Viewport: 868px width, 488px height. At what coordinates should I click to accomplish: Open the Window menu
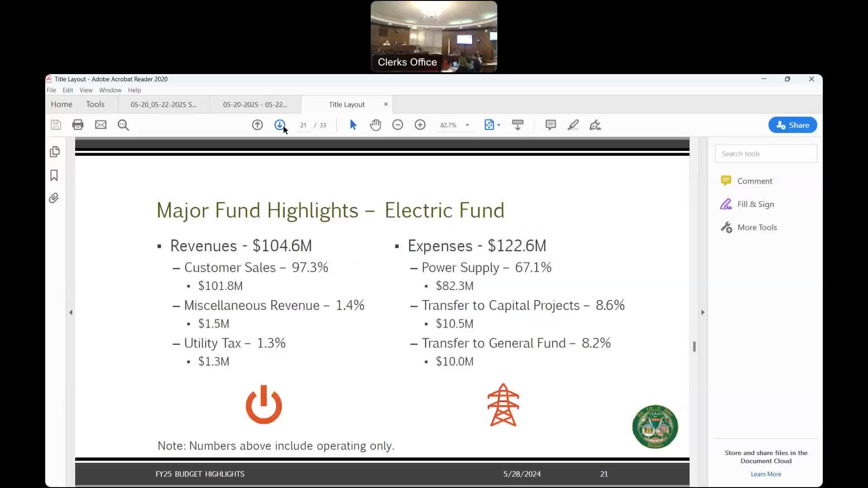[x=110, y=90]
